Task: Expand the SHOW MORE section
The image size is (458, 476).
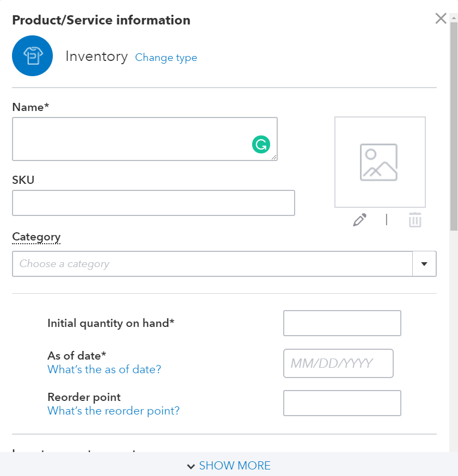Action: pyautogui.click(x=234, y=466)
